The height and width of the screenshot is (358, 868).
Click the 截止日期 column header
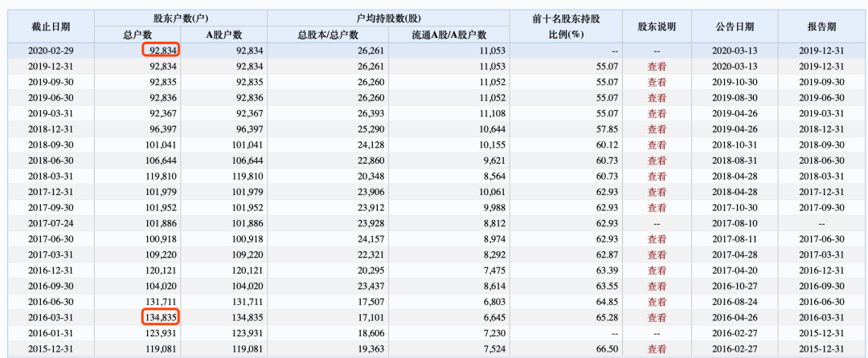tap(51, 26)
